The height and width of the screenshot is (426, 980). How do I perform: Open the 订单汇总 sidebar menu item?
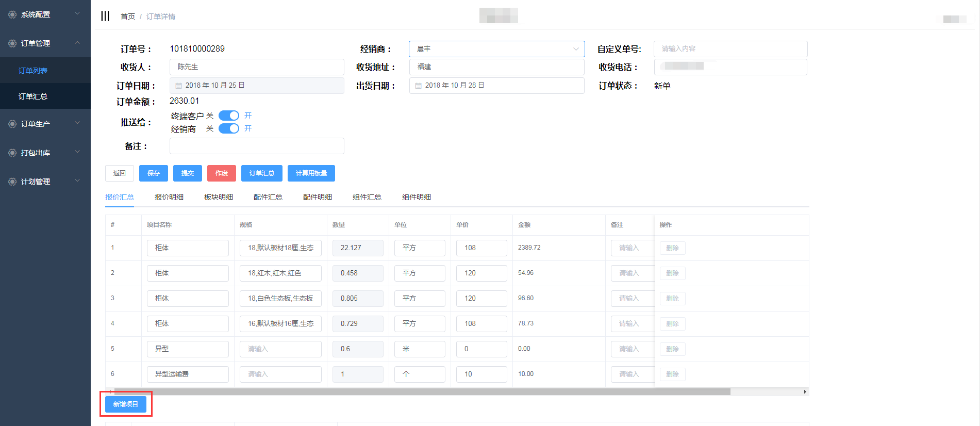33,96
